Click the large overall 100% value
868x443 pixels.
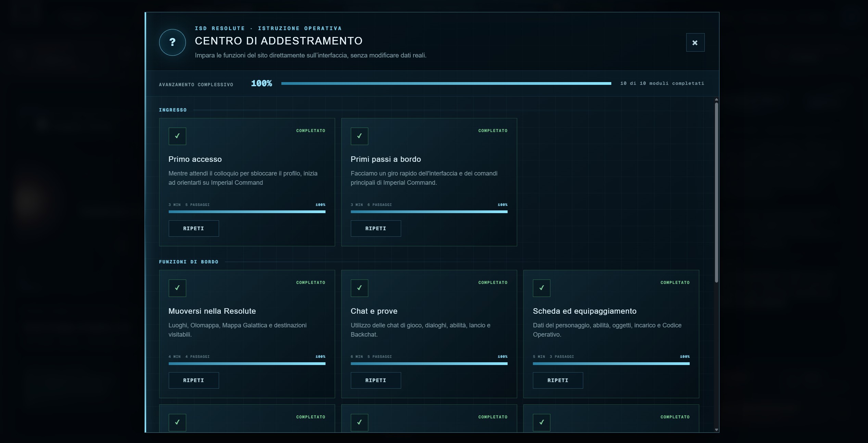261,83
